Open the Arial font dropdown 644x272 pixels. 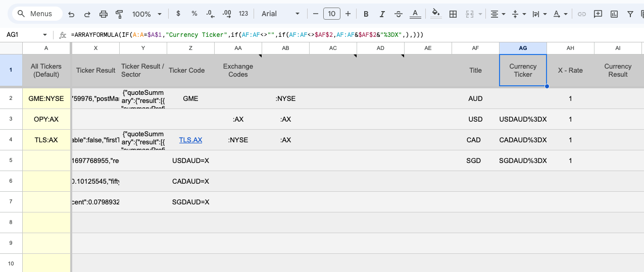(x=280, y=14)
